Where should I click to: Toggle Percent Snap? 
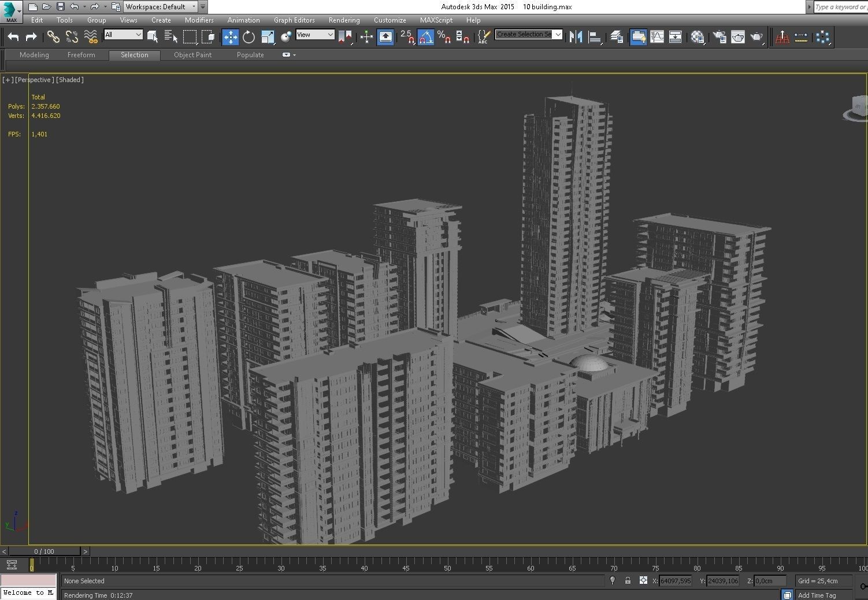pyautogui.click(x=444, y=37)
